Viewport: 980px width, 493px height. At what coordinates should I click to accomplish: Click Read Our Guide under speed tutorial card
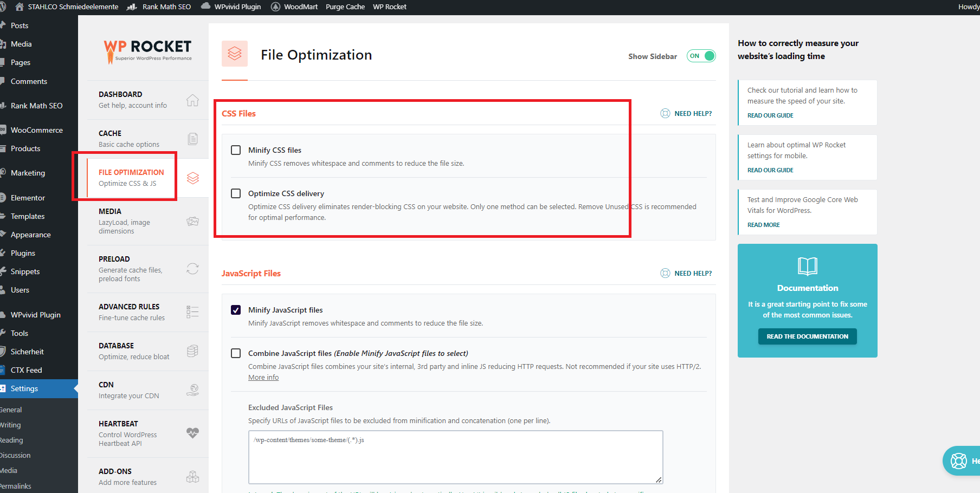pyautogui.click(x=770, y=115)
